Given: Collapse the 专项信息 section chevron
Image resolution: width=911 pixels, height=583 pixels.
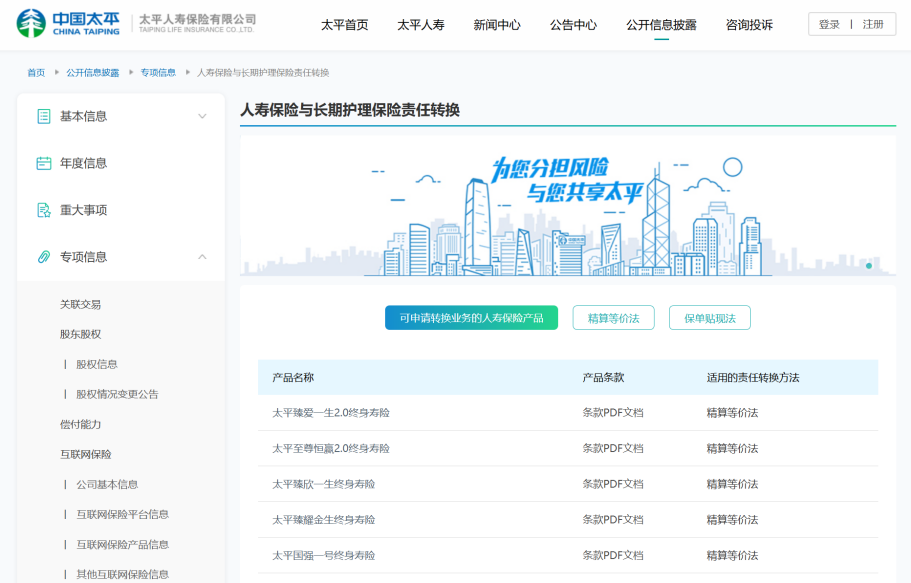Looking at the screenshot, I should [x=202, y=257].
